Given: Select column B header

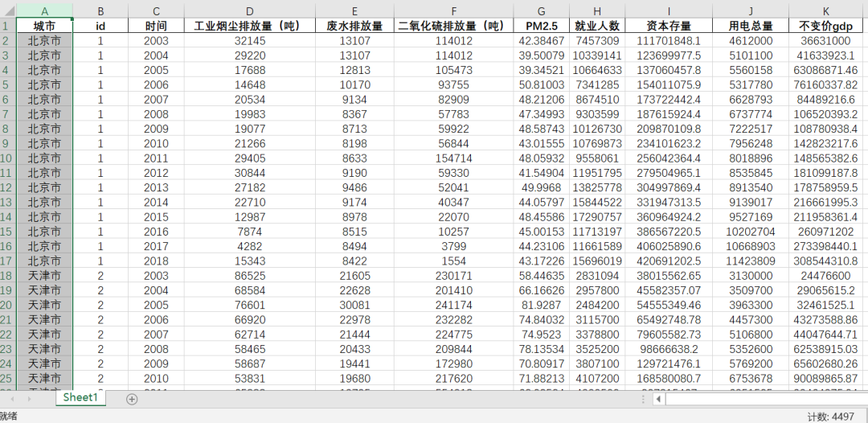Looking at the screenshot, I should coord(100,11).
